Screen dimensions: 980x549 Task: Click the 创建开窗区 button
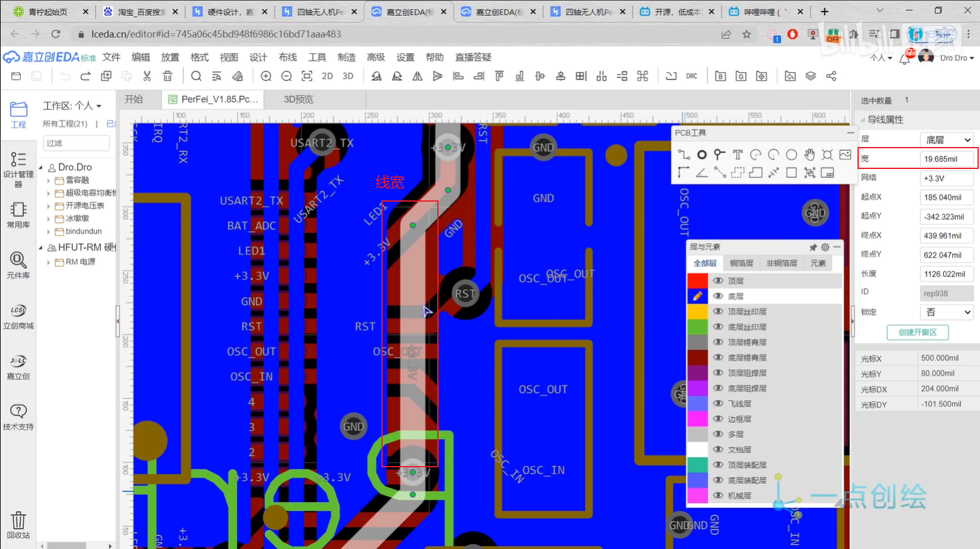[917, 332]
